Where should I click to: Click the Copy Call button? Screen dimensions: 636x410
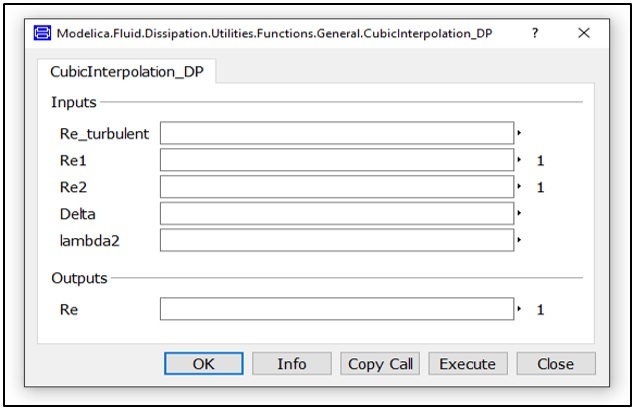[x=380, y=363]
